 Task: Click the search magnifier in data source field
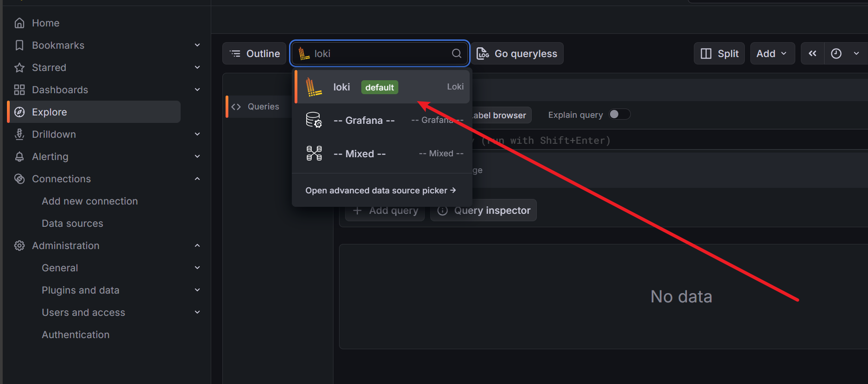[457, 53]
